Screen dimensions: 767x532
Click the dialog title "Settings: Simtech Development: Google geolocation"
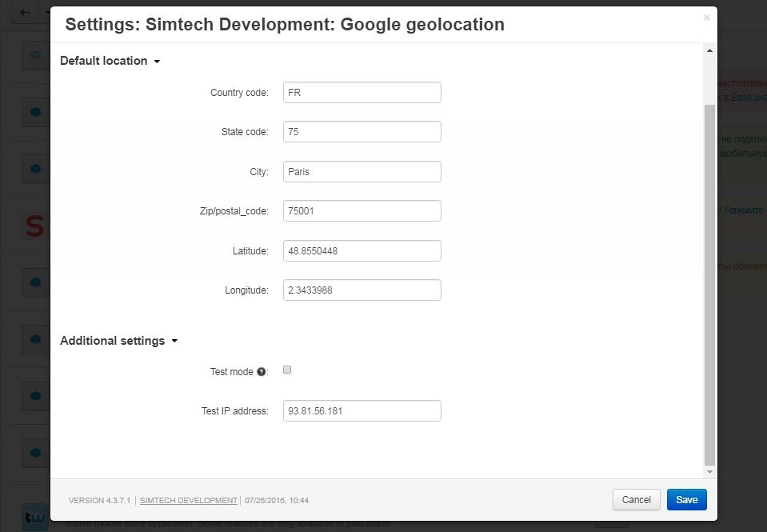(x=285, y=25)
